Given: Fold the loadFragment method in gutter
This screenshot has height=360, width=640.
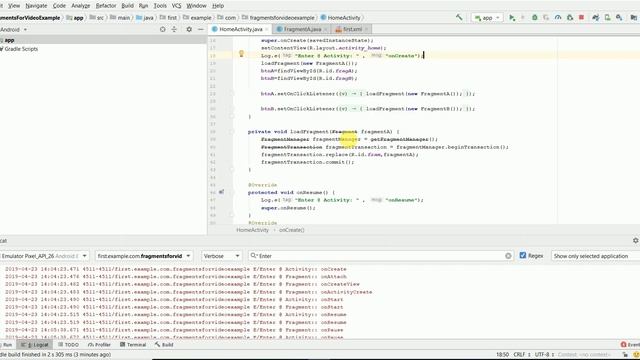Looking at the screenshot, I should pos(232,132).
